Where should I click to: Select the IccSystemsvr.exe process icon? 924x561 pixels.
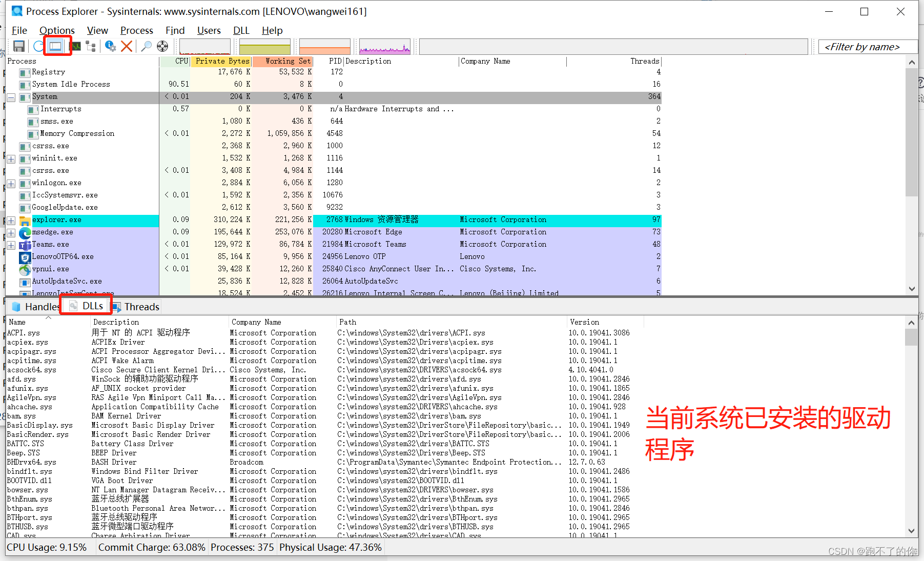pyautogui.click(x=25, y=195)
